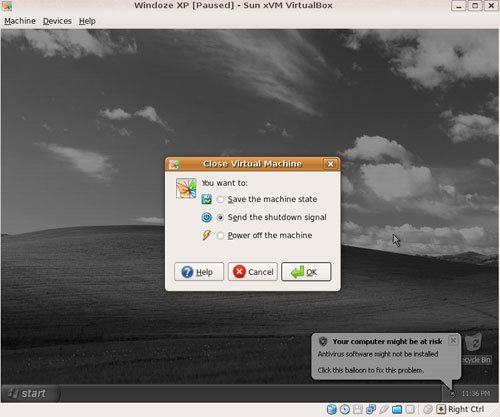Click the mouse integration status icon

(x=428, y=409)
